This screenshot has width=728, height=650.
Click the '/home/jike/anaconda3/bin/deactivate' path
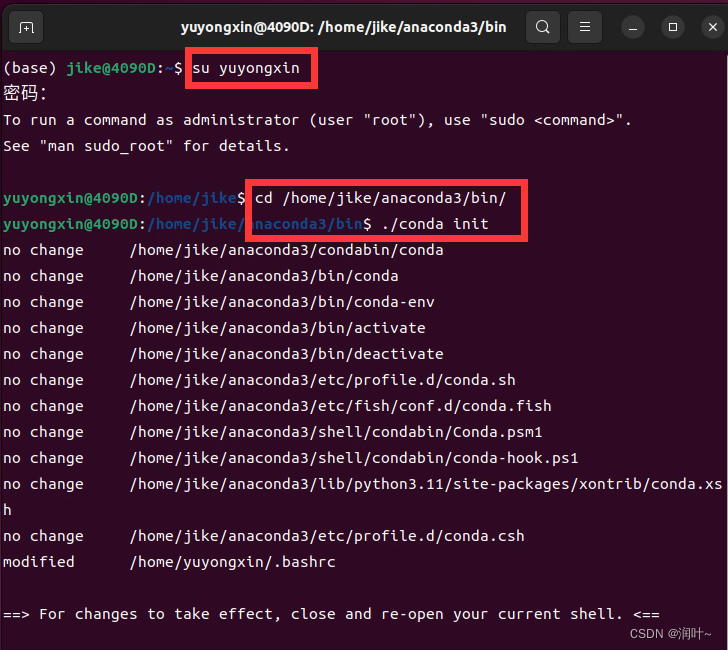(286, 354)
